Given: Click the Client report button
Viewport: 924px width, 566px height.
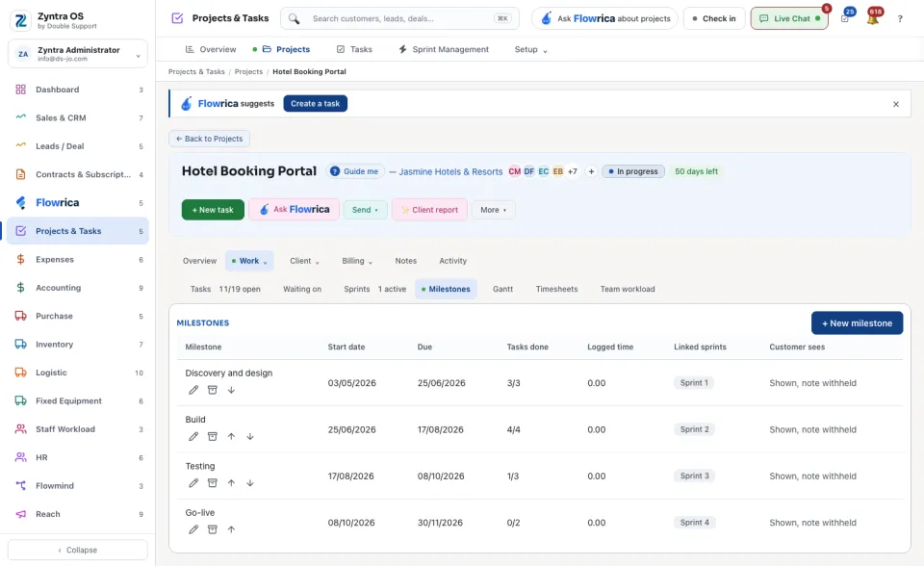Looking at the screenshot, I should click(429, 210).
